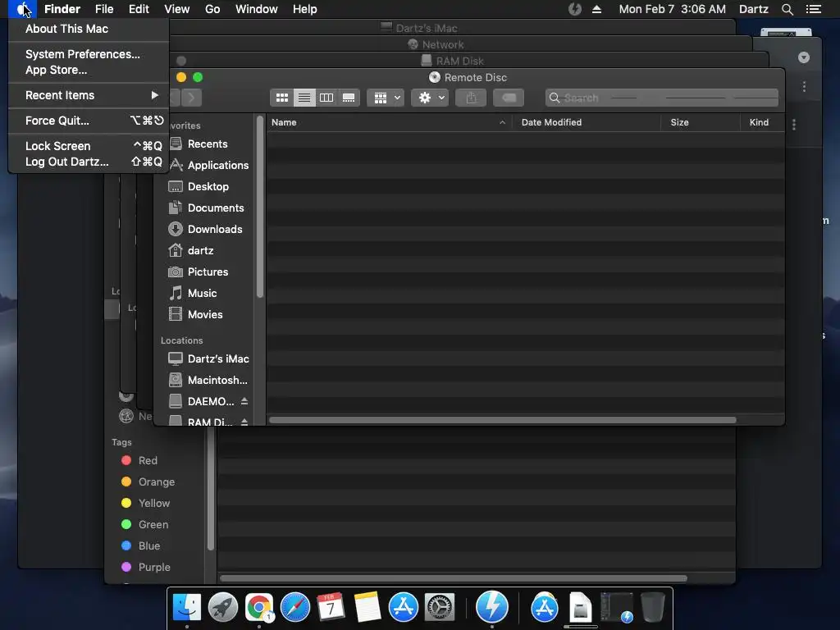Open Finder from the Dock
Image resolution: width=840 pixels, height=630 pixels.
coord(187,607)
